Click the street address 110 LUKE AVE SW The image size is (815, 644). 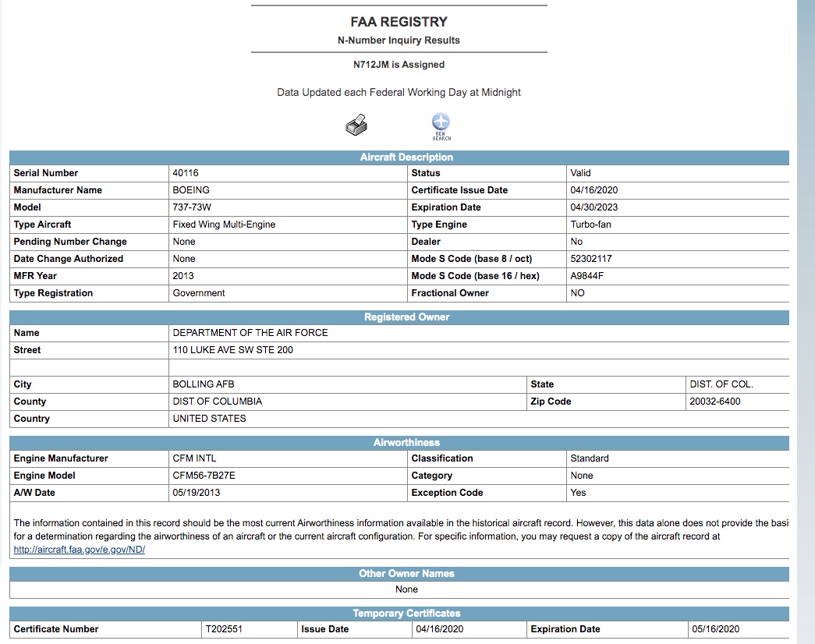pos(233,350)
